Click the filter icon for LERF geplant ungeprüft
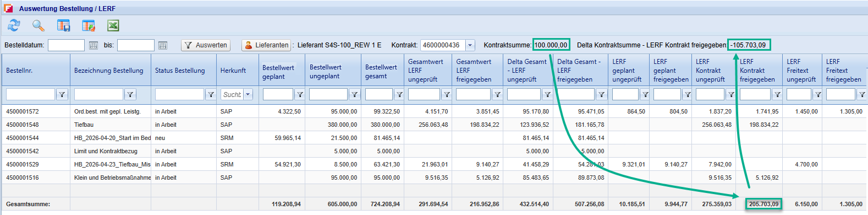The height and width of the screenshot is (215, 868). pyautogui.click(x=645, y=94)
